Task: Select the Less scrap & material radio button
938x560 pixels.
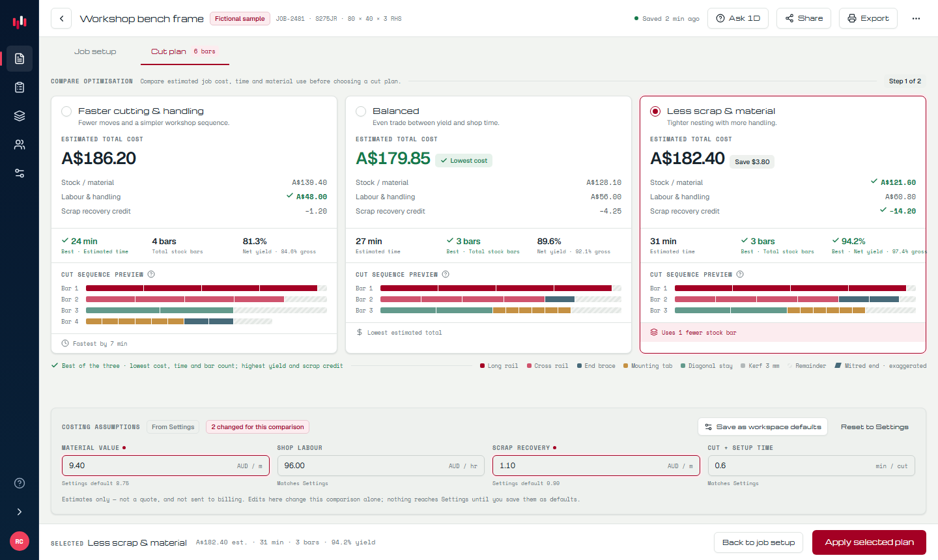Action: tap(655, 111)
